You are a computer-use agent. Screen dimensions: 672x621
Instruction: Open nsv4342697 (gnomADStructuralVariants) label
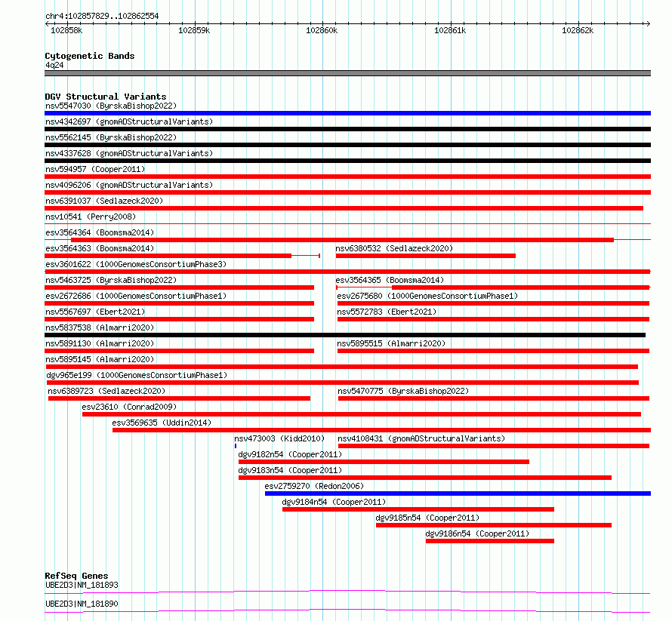coord(129,121)
